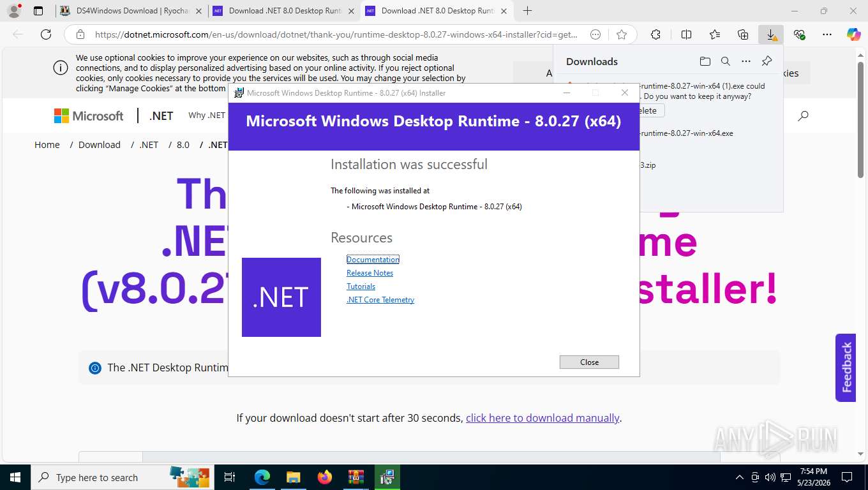Search downloads in the Downloads panel

726,61
